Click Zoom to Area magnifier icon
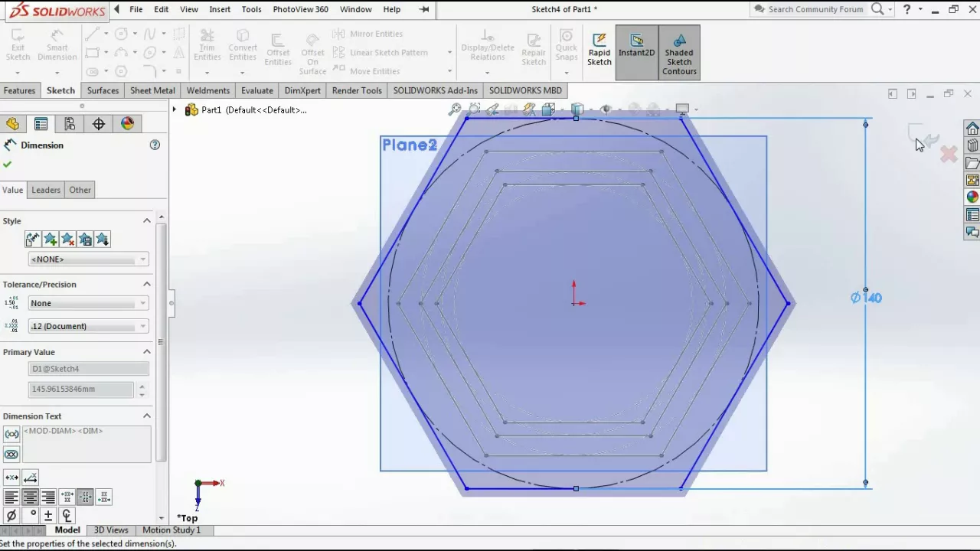Image resolution: width=980 pixels, height=551 pixels. (x=475, y=109)
